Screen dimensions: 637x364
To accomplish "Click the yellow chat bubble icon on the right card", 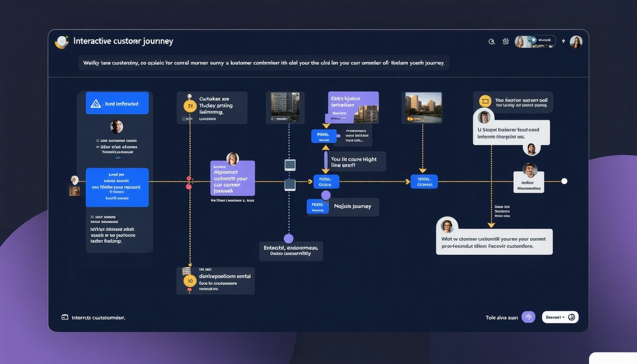I will (x=484, y=100).
